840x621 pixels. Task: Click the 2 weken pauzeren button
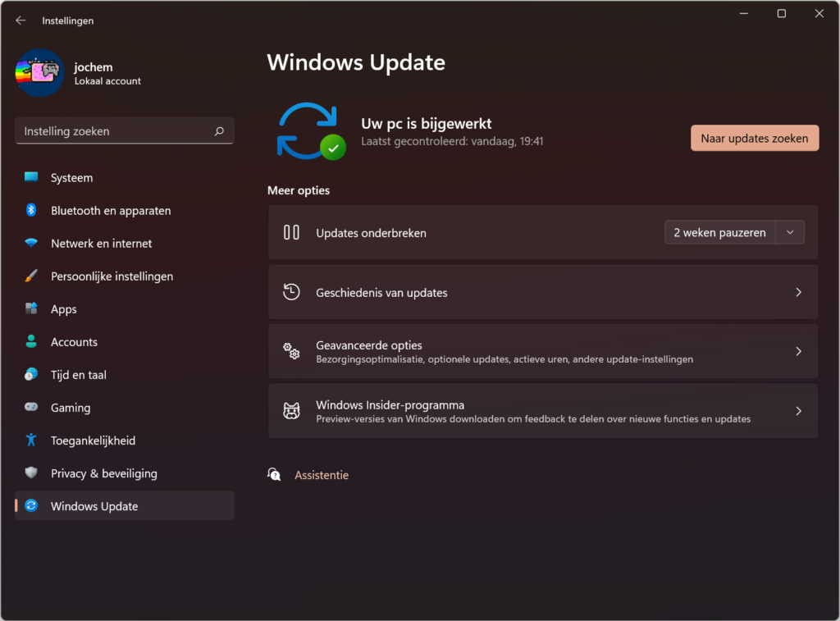pos(719,232)
